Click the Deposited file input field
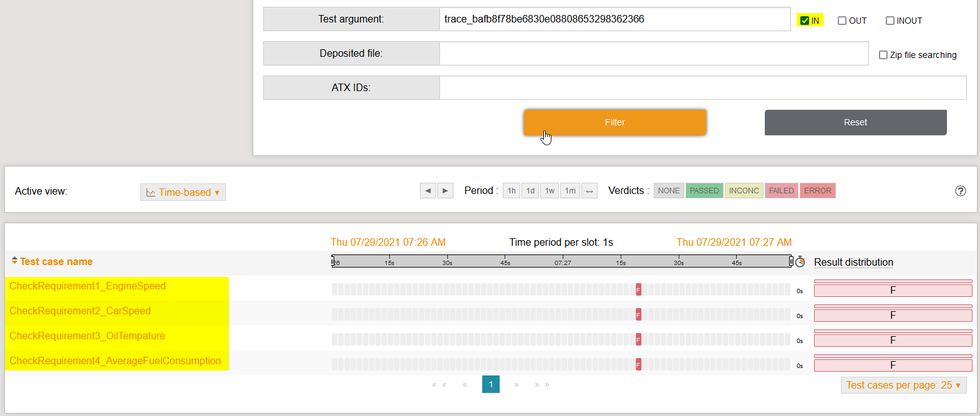 654,54
